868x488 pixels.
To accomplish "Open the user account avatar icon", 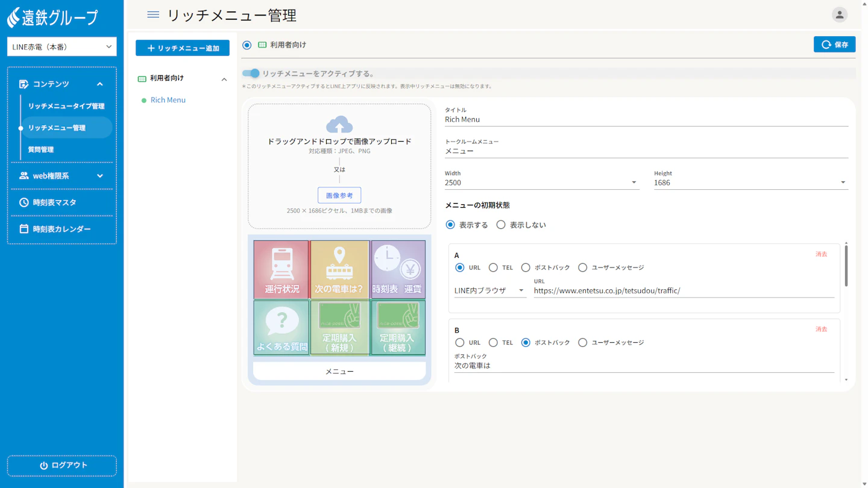I will [839, 15].
